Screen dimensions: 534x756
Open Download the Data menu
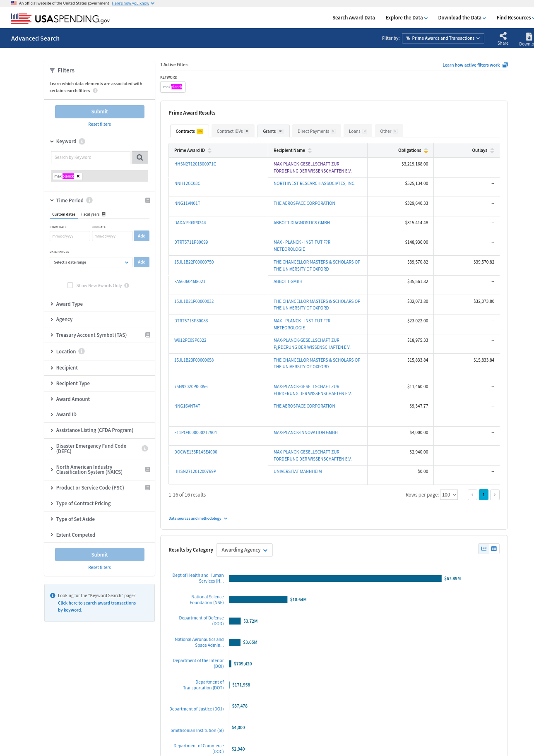(462, 18)
